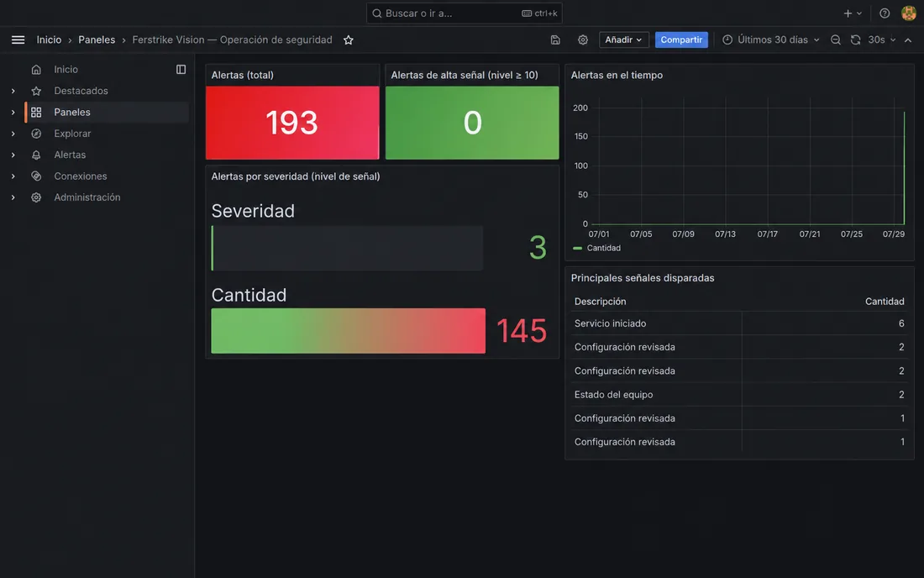Screen dimensions: 924x578
Task: Click the Principales señales disparadas panel title
Action: click(x=643, y=277)
